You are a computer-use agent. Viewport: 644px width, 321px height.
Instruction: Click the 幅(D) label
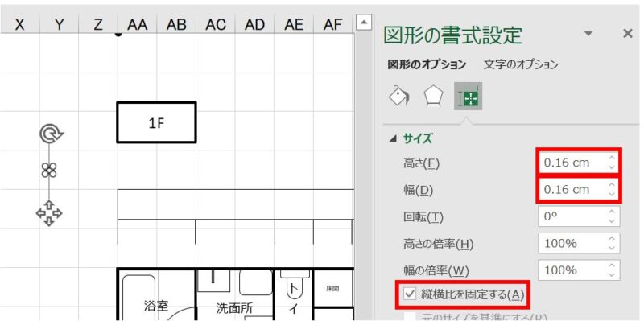(419, 191)
